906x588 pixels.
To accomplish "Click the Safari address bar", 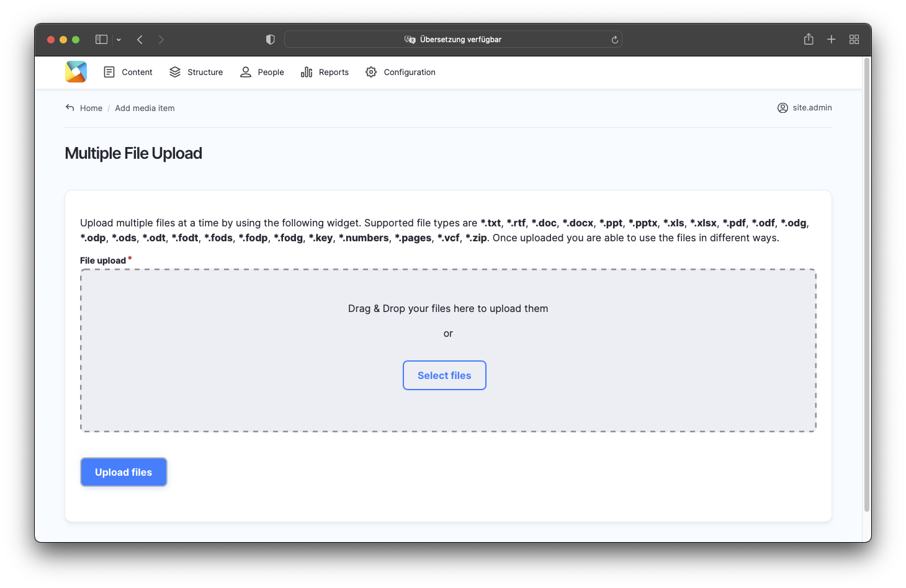I will 453,39.
